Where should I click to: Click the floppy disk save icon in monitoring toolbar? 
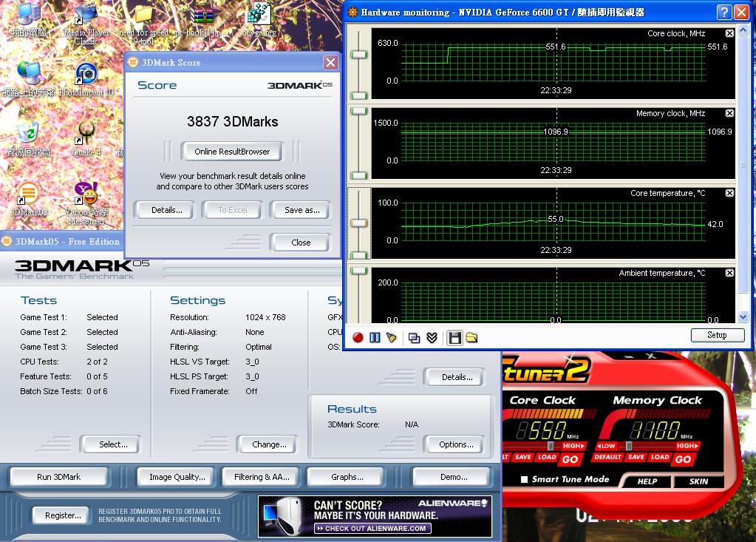pyautogui.click(x=454, y=337)
